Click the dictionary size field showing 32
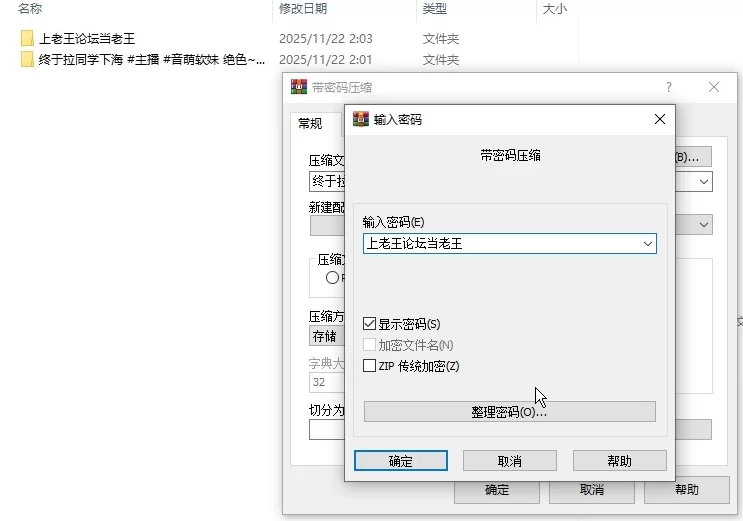This screenshot has width=743, height=521. [327, 382]
